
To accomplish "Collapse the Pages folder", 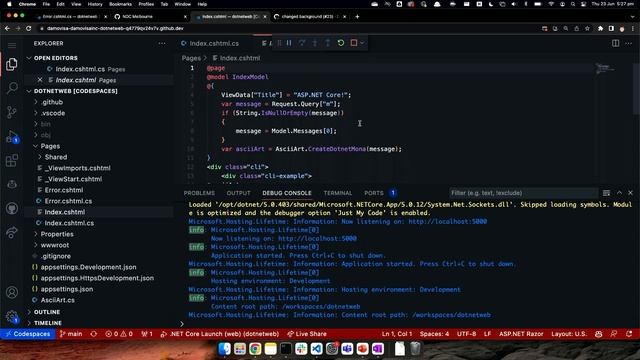I will [x=50, y=146].
